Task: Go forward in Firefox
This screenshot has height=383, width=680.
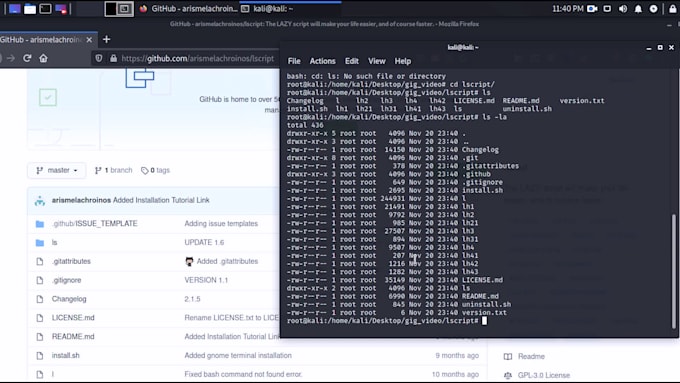Action: pyautogui.click(x=11, y=58)
